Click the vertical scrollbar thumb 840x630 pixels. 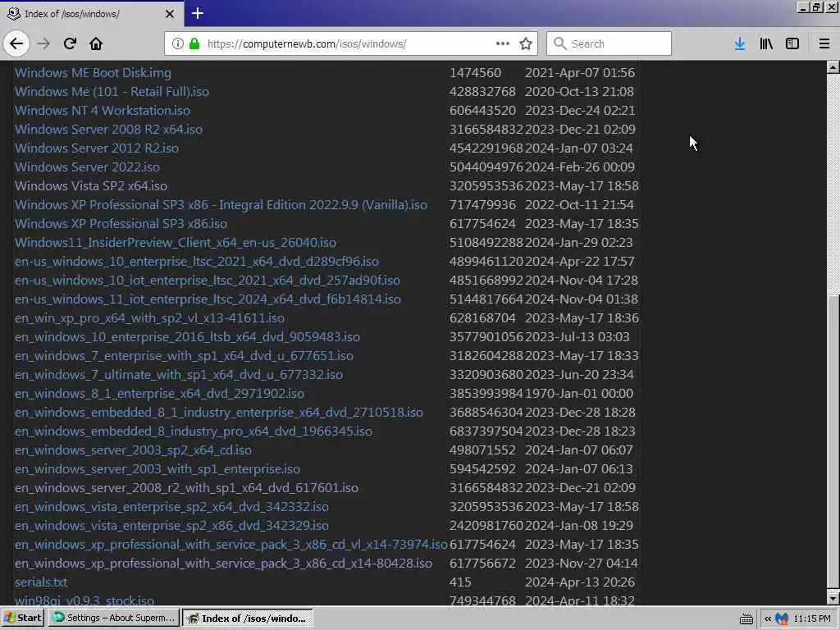pyautogui.click(x=833, y=442)
